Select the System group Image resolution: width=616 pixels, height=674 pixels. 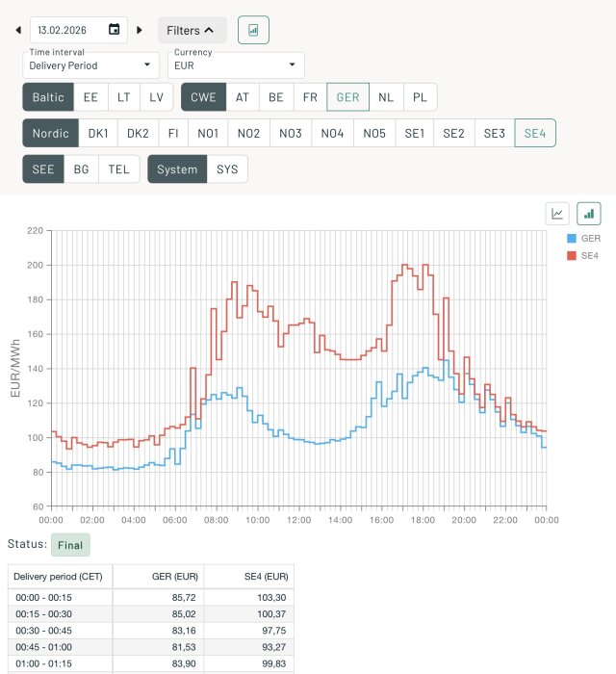tap(177, 169)
